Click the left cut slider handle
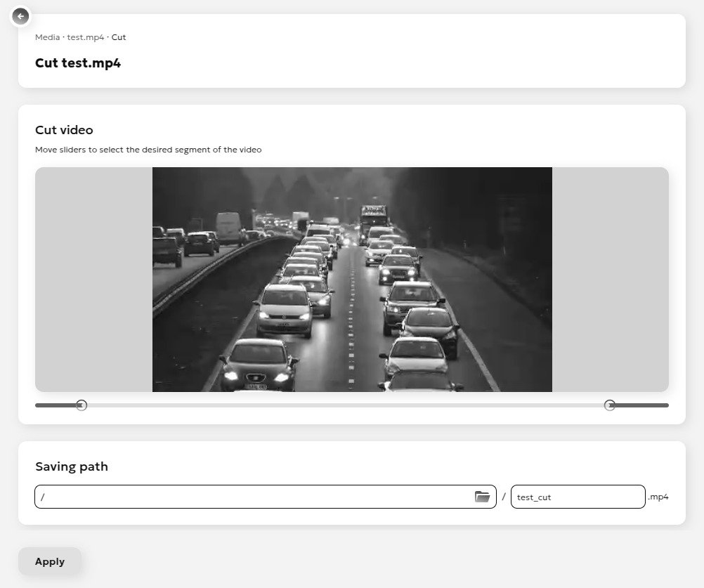This screenshot has width=704, height=588. pos(82,405)
